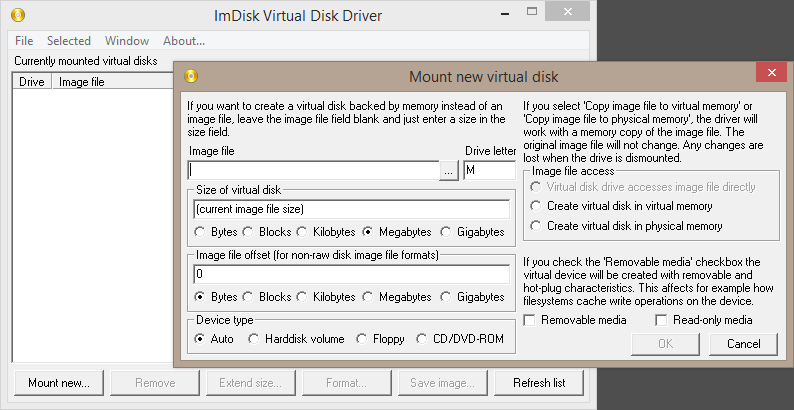The width and height of the screenshot is (794, 410).
Task: Click the Drive letter field
Action: click(489, 171)
